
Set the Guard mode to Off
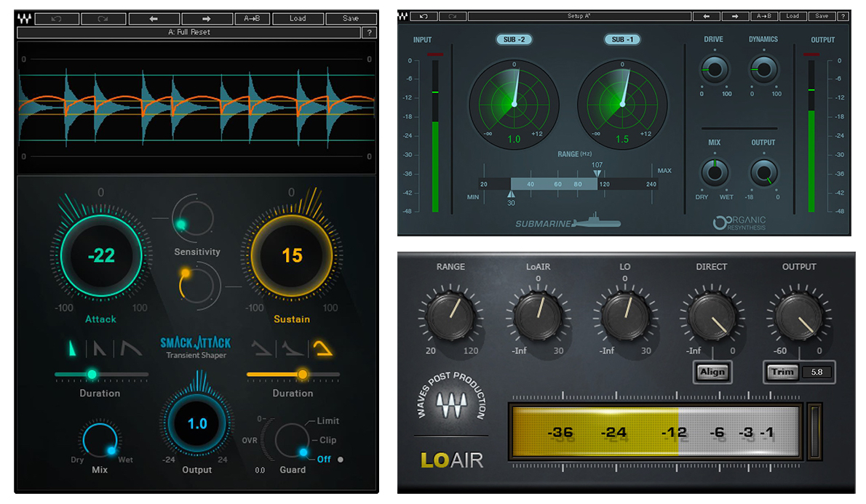tap(324, 460)
